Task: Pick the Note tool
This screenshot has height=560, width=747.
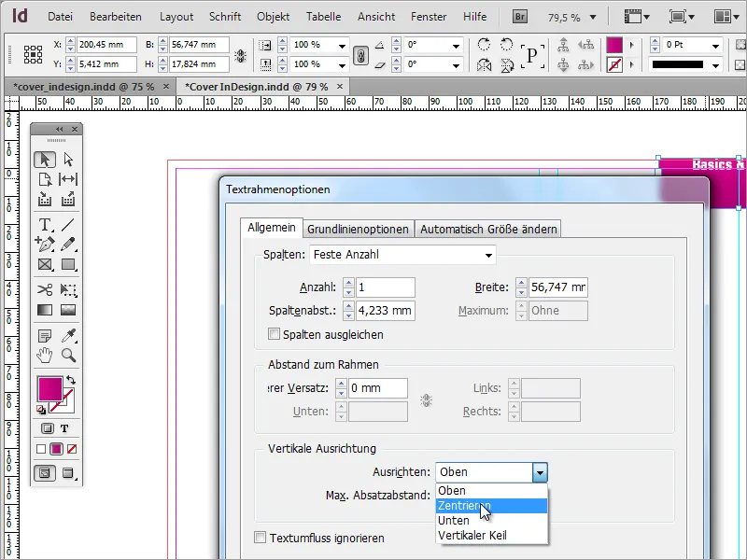Action: 45,336
